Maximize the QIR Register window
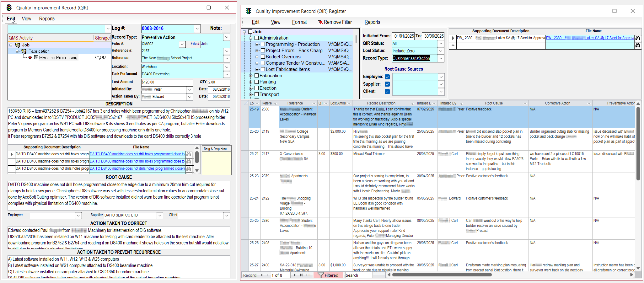The width and height of the screenshot is (644, 283). 614,11
